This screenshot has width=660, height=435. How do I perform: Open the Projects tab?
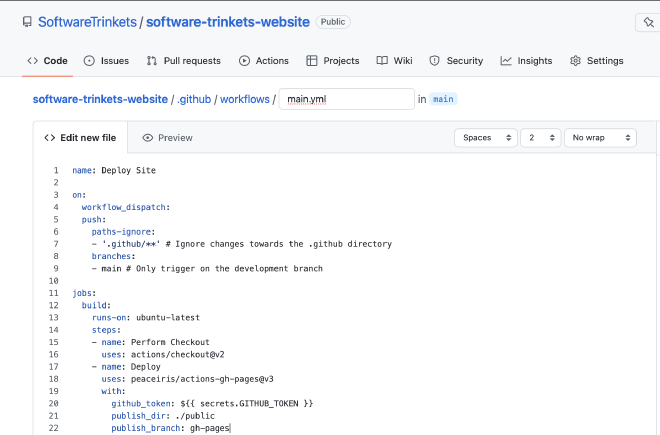(333, 61)
